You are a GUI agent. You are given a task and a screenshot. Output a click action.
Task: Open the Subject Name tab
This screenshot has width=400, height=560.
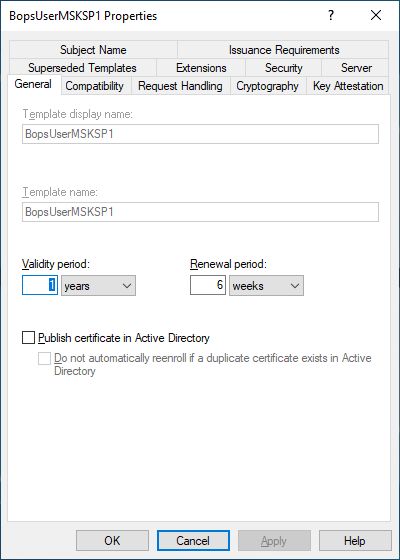pyautogui.click(x=93, y=50)
